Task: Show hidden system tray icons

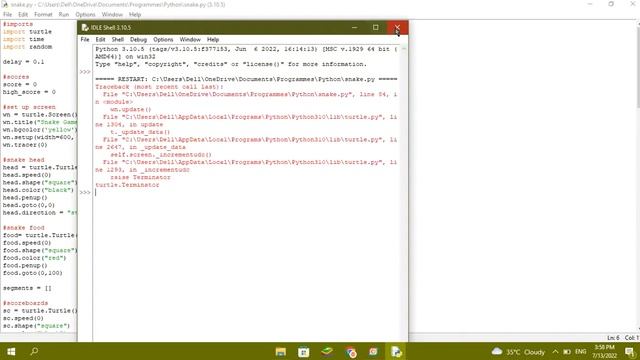Action: click(556, 352)
